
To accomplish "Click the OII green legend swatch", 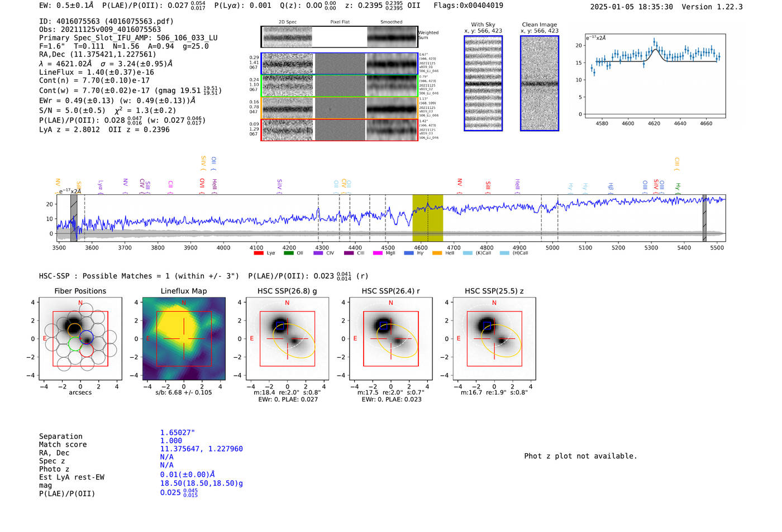I will pos(289,253).
